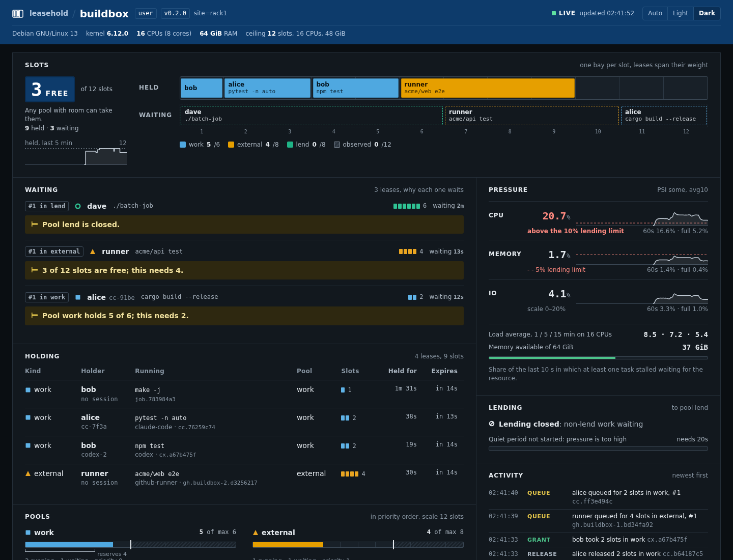Open the buildbox host title
This screenshot has width=733, height=560.
click(104, 14)
